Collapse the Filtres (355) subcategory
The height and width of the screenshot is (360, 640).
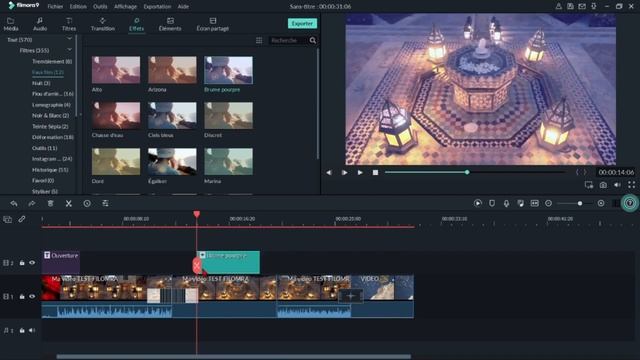pos(69,50)
